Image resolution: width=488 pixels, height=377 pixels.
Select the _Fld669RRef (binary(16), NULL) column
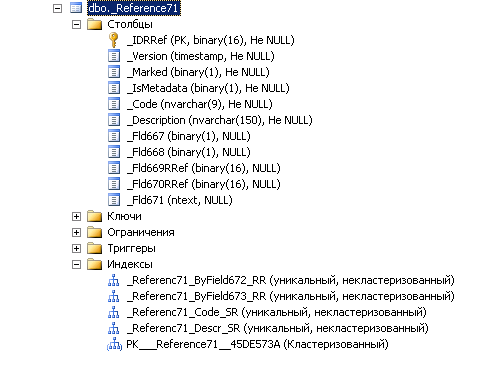pyautogui.click(x=204, y=168)
